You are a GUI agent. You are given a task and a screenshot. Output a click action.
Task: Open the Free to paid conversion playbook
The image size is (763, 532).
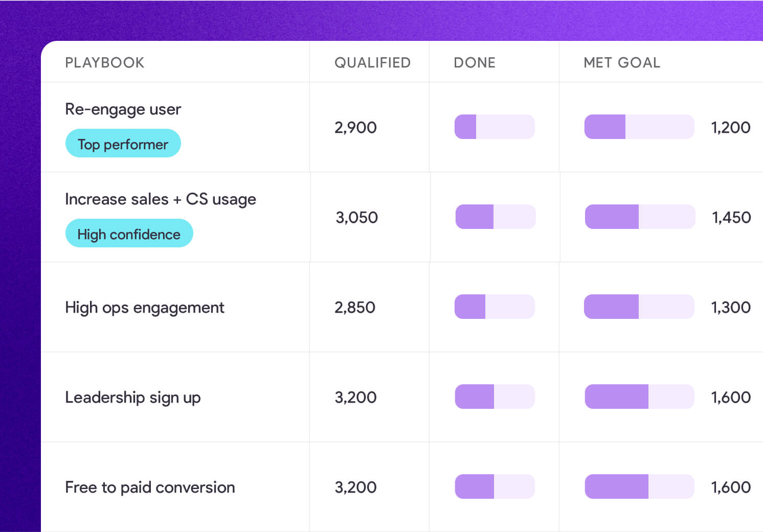coord(150,488)
